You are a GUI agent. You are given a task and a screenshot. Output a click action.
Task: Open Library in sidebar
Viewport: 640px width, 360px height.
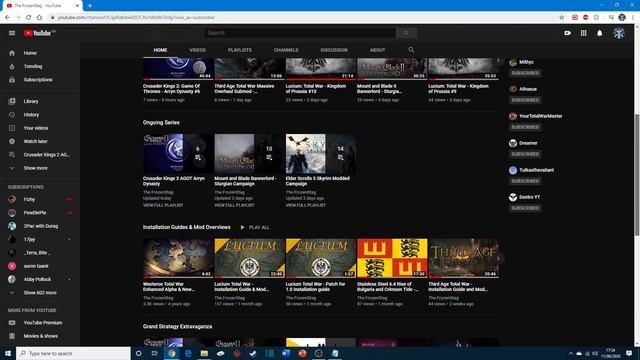[40, 101]
